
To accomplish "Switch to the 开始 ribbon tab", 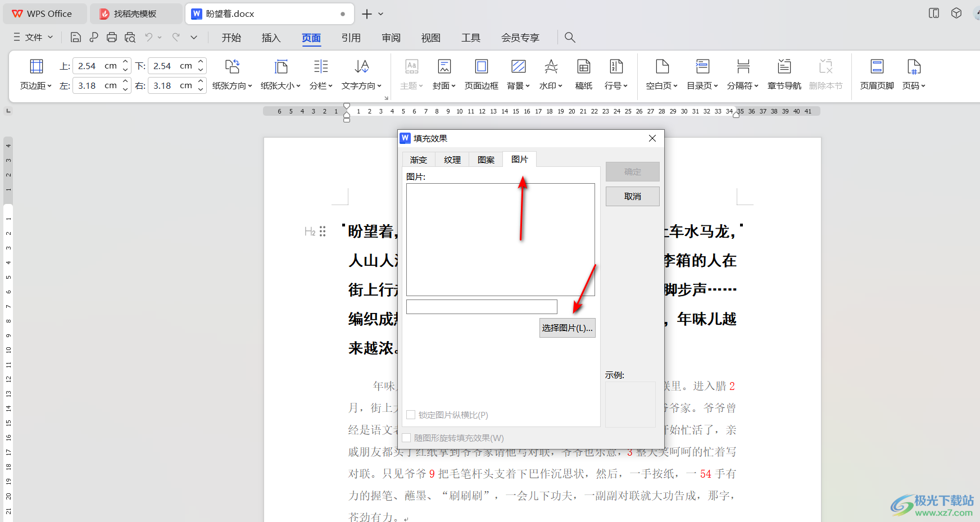I will tap(231, 37).
